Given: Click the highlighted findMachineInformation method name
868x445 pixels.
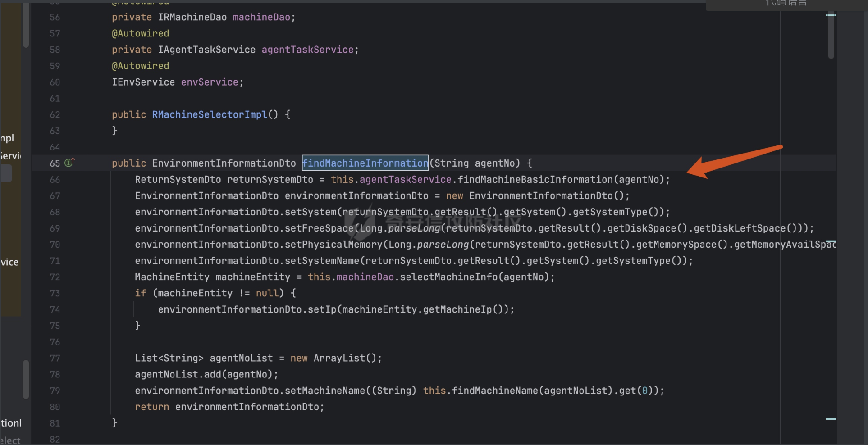Looking at the screenshot, I should coord(365,163).
